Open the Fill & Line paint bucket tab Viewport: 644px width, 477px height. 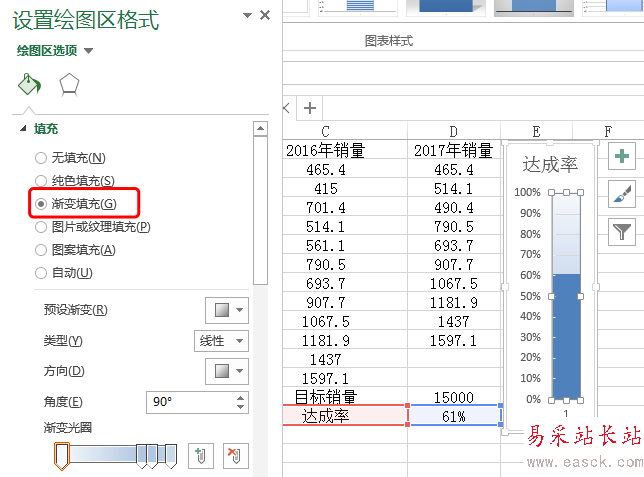click(x=29, y=84)
